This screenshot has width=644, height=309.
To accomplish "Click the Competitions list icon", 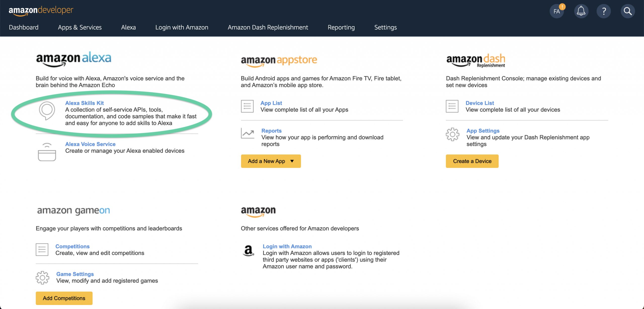I will pos(42,249).
